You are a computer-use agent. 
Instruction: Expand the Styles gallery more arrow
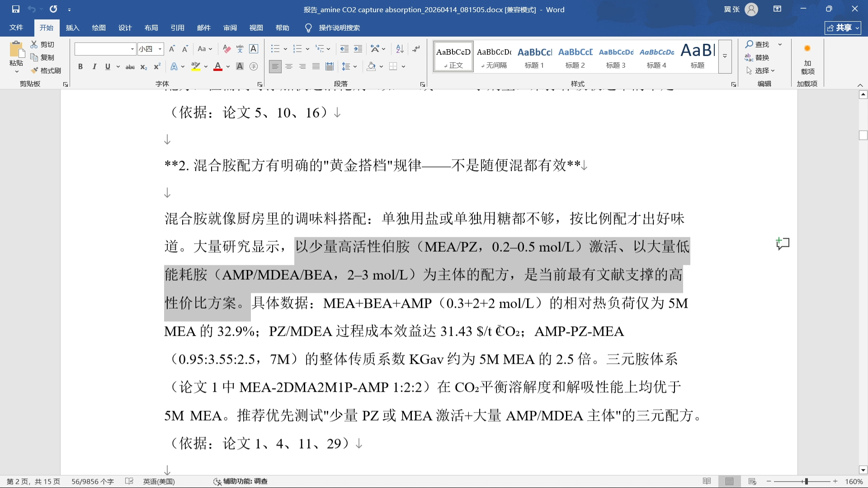pos(725,56)
